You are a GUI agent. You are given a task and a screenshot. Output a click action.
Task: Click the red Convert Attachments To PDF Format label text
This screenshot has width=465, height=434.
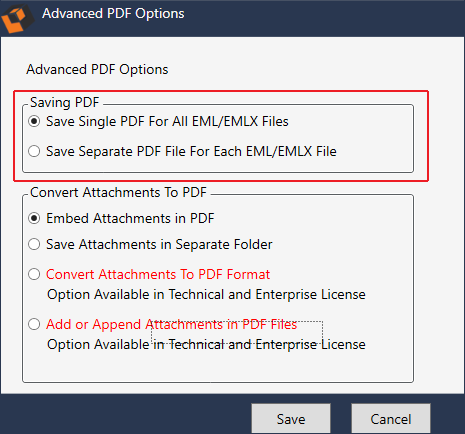coord(158,274)
